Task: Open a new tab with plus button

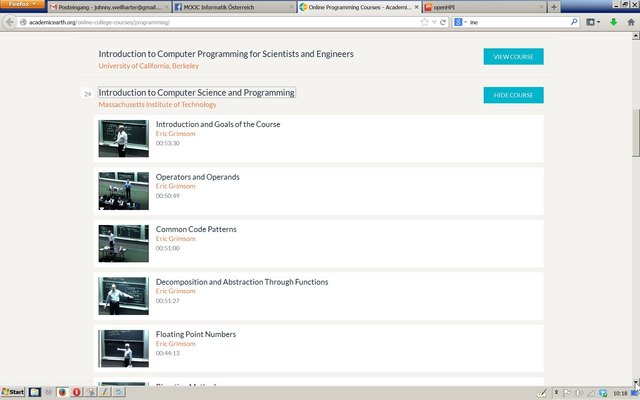Action: coord(554,7)
